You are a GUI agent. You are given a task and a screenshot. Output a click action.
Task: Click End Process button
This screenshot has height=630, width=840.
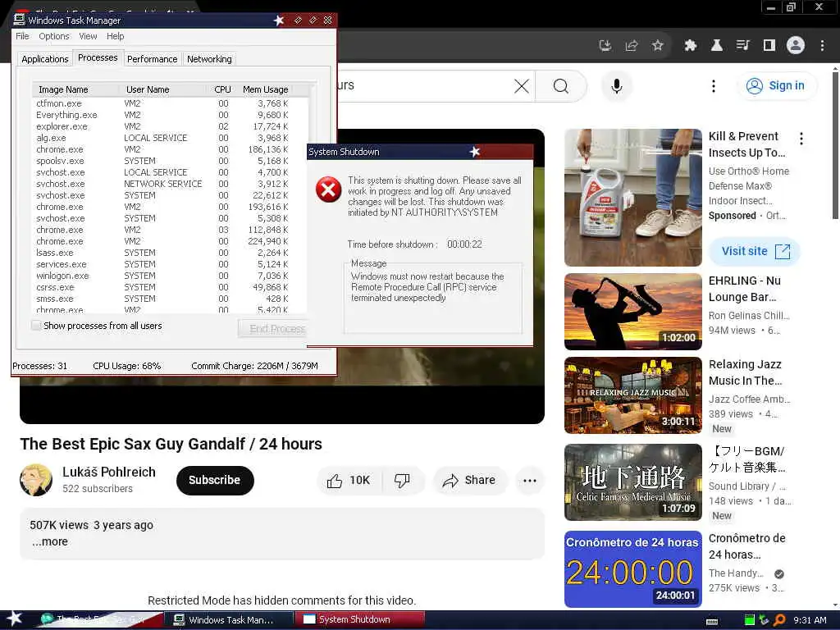(x=272, y=328)
